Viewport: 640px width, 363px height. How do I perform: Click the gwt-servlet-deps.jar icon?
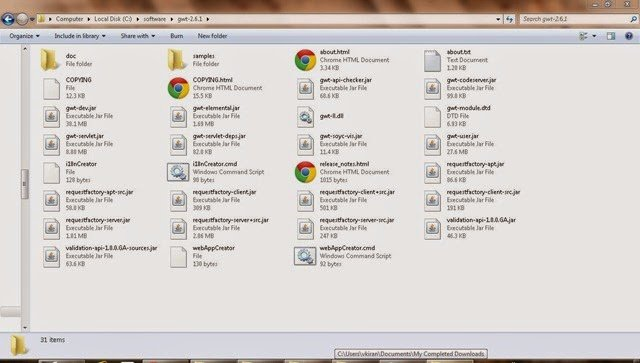178,145
